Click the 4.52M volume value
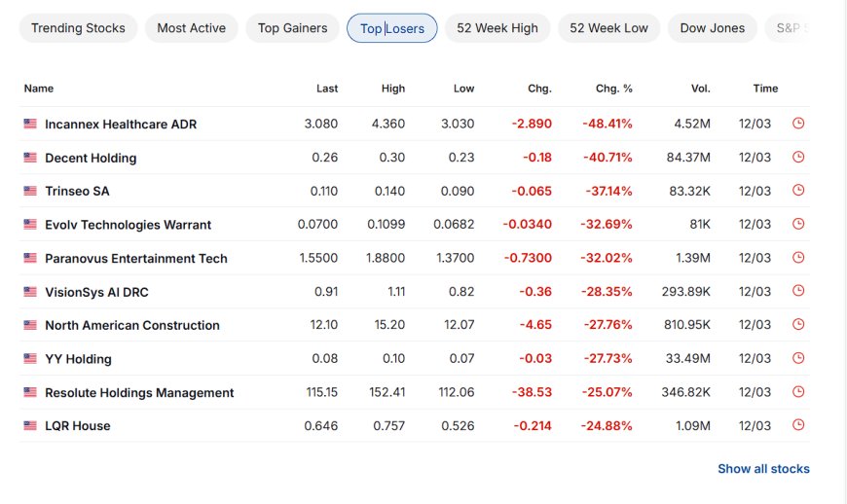The image size is (847, 504). click(692, 124)
